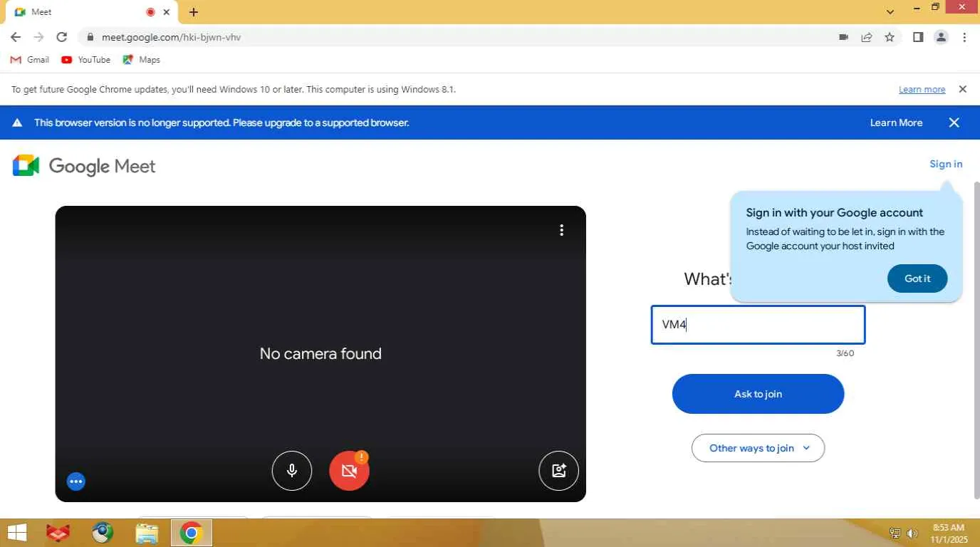980x547 pixels.
Task: Click the page's vertical scrollbar
Action: pyautogui.click(x=976, y=340)
